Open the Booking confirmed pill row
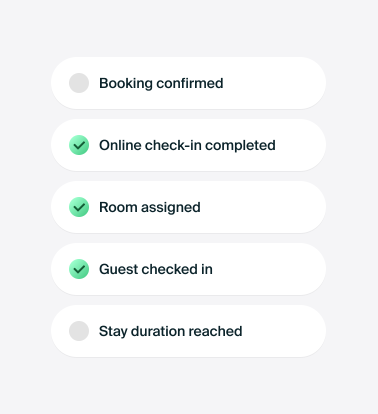Viewport: 378px width, 414px height. tap(188, 83)
